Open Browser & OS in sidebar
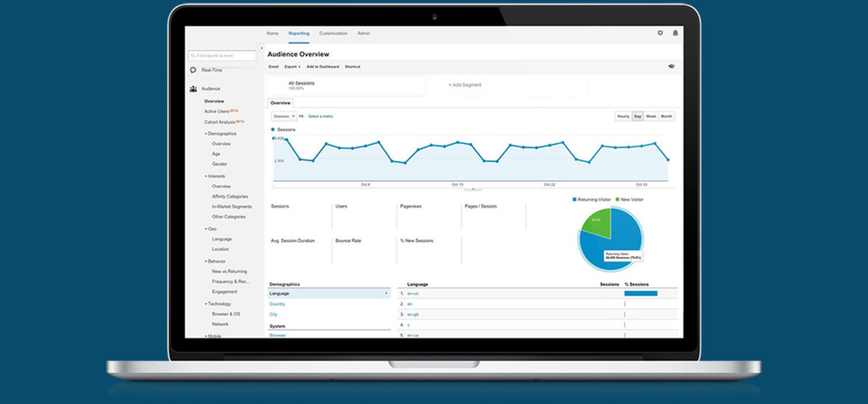Viewport: 868px width, 404px height. coord(226,314)
